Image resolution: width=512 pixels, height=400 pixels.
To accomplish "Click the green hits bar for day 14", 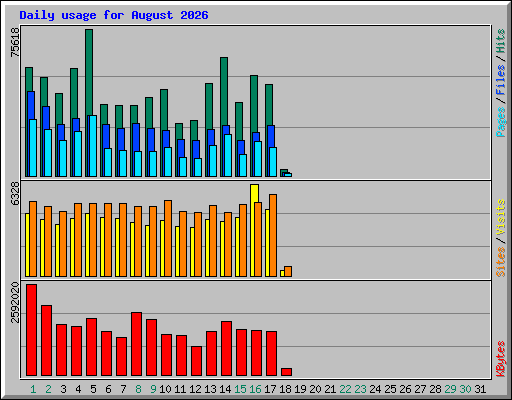I will (x=224, y=91).
